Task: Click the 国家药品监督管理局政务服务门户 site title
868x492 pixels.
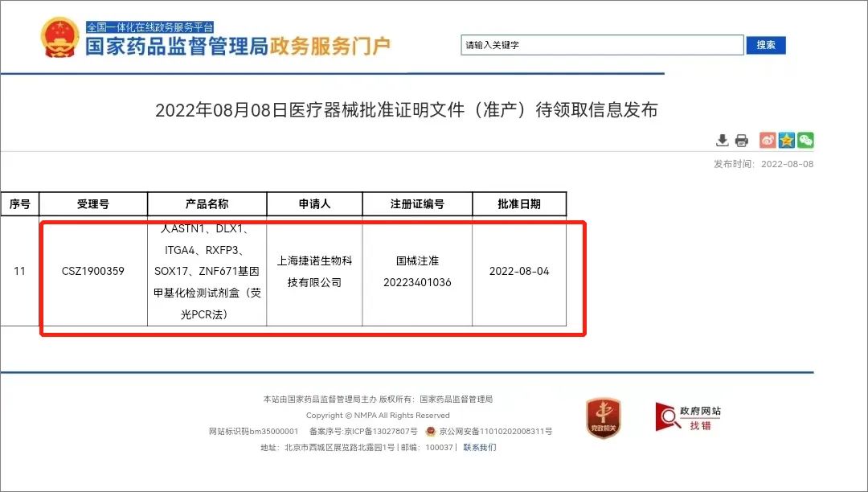Action: point(238,46)
